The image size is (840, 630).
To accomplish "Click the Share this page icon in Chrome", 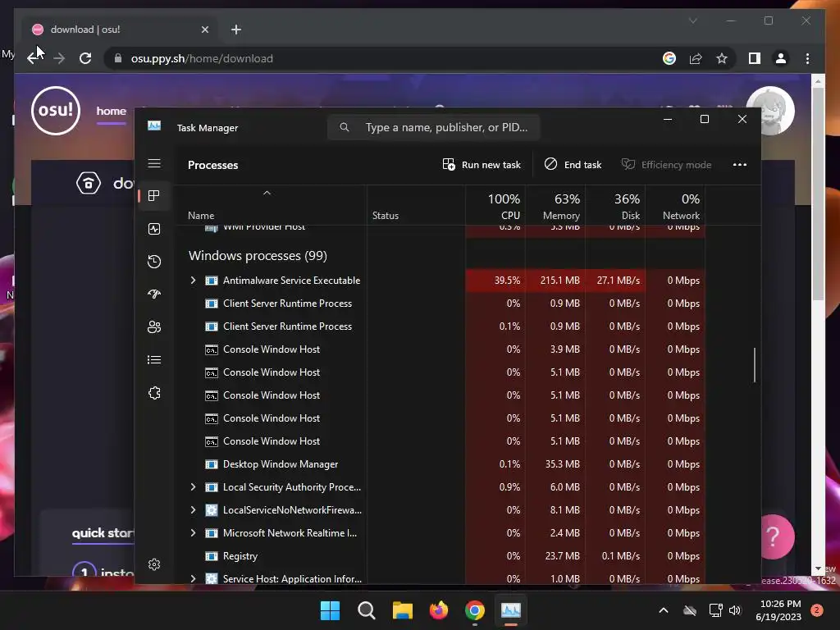I will click(696, 58).
